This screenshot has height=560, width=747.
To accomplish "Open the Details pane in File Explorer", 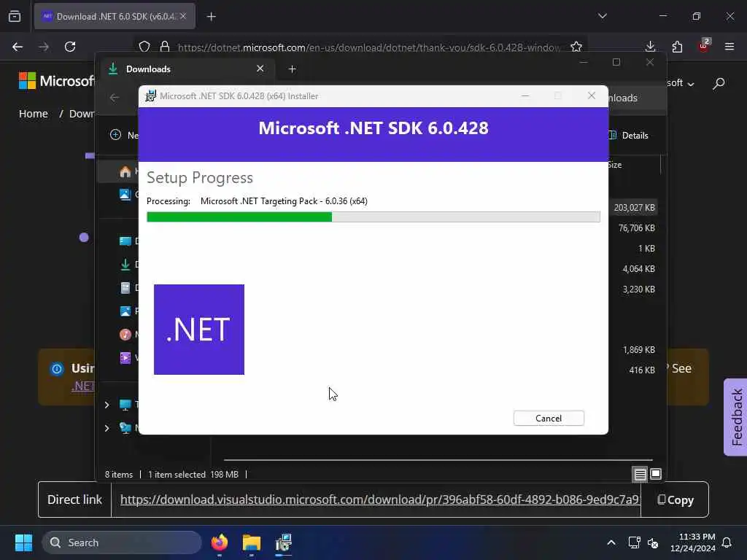I will click(x=628, y=135).
